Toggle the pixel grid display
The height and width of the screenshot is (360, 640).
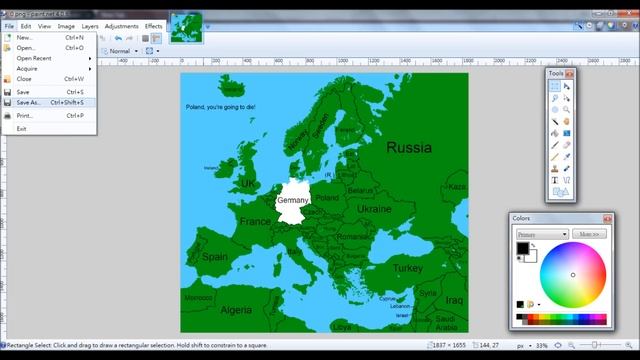coord(145,38)
